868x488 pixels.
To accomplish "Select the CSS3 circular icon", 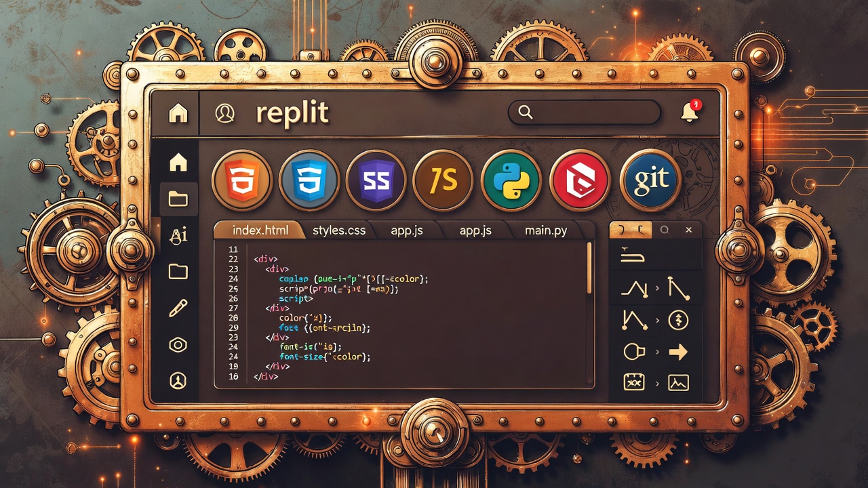I will point(311,181).
